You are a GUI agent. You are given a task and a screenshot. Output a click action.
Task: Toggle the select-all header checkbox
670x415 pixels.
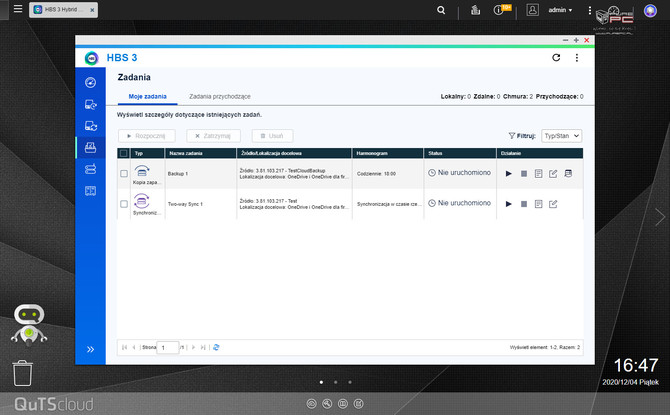[x=124, y=153]
